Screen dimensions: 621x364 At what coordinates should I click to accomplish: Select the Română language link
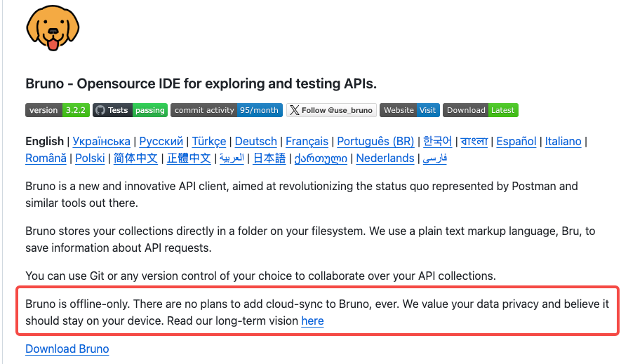[46, 159]
